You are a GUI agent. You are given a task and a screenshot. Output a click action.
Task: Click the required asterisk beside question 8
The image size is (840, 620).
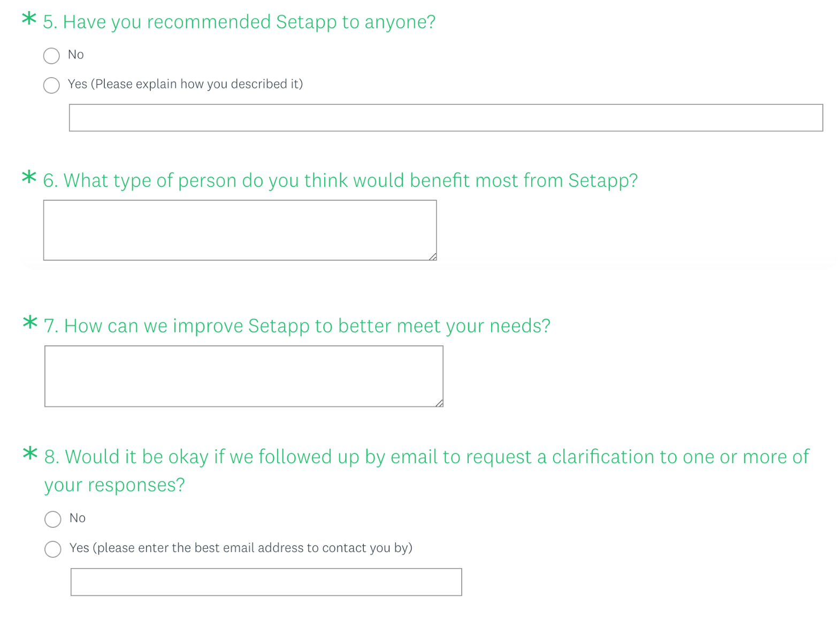[30, 453]
